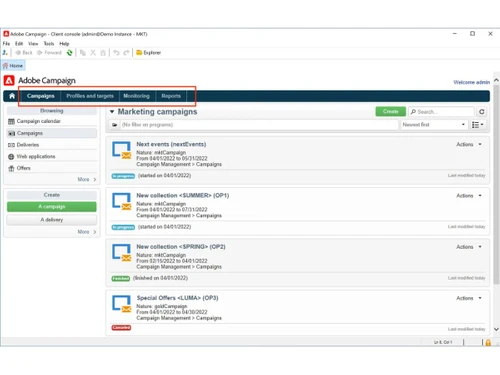Click scrollbar up arrow
This screenshot has width=500, height=375.
click(496, 80)
